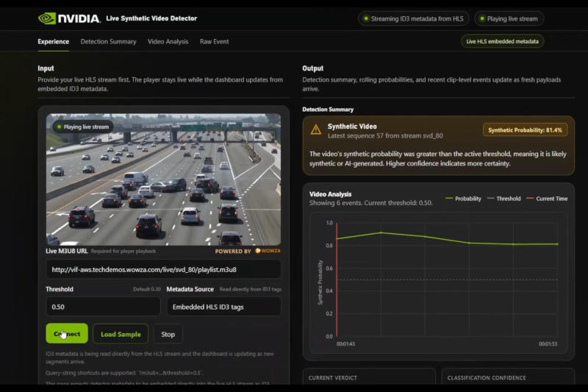Click the 'Required for player playback' hint
This screenshot has height=392, width=588.
[123, 252]
